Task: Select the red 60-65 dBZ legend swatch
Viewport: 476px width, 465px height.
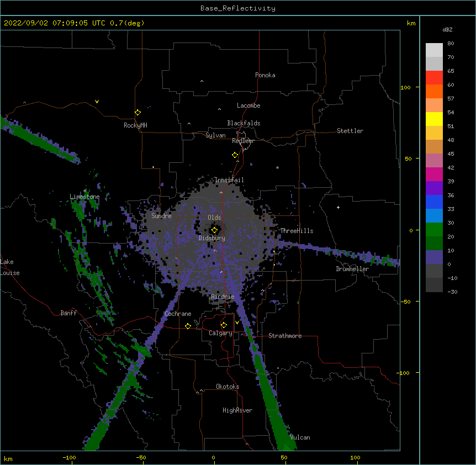Action: (x=434, y=78)
